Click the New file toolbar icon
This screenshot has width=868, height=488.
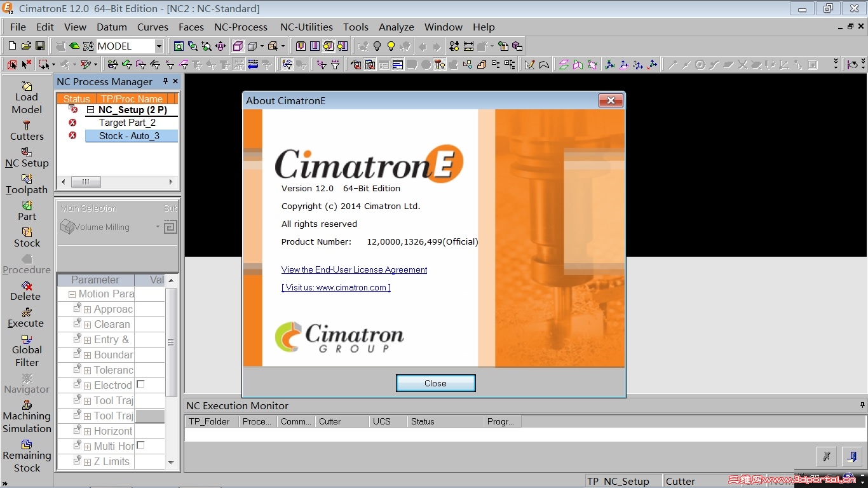pyautogui.click(x=12, y=46)
